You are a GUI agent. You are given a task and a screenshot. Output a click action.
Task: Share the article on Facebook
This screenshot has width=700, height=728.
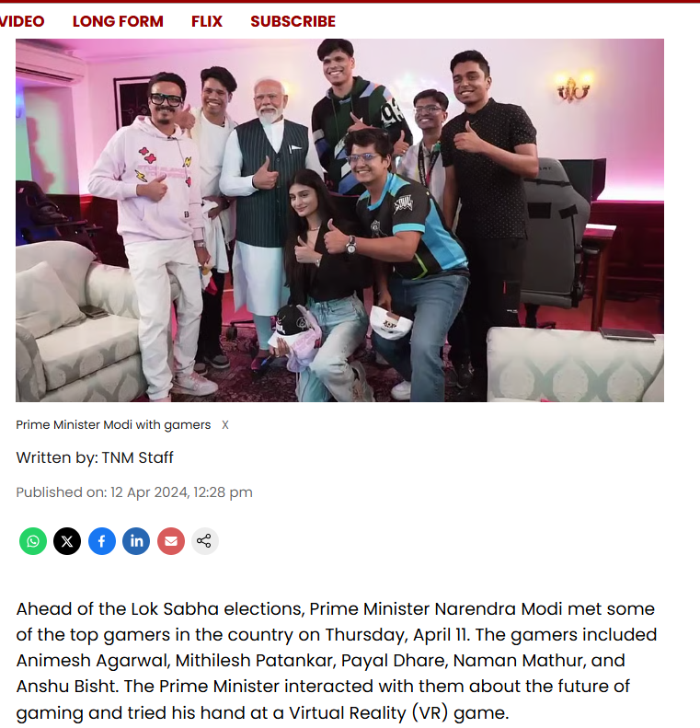coord(102,541)
